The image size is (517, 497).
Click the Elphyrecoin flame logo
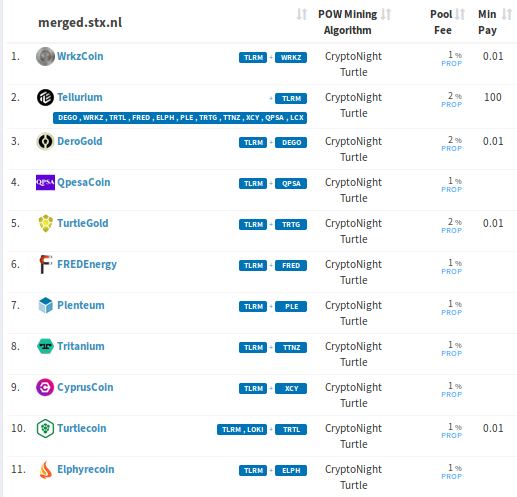46,469
